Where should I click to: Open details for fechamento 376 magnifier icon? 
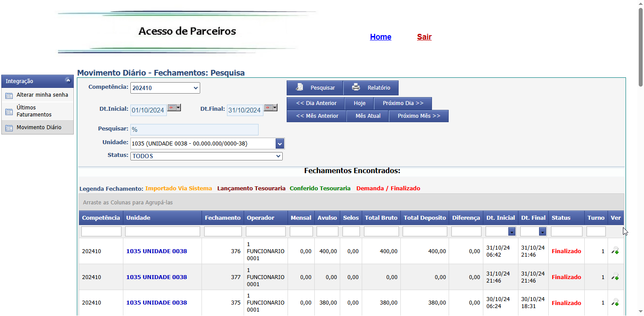(x=615, y=251)
